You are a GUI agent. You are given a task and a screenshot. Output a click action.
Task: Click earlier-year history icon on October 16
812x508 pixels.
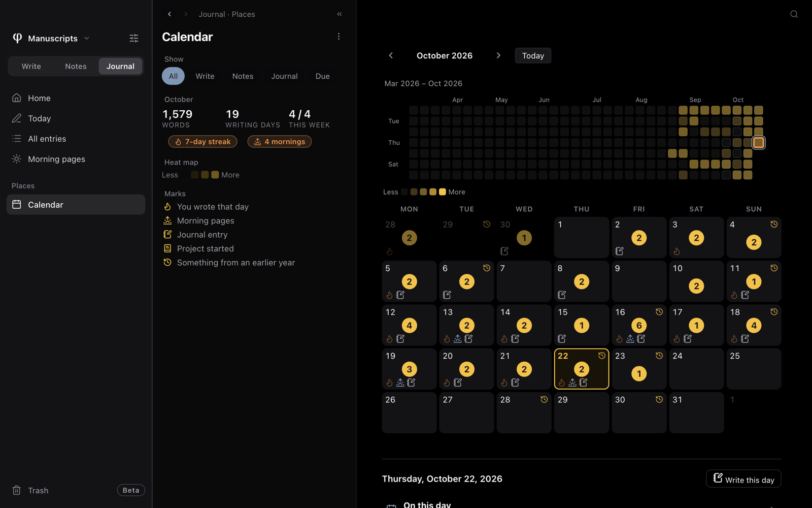659,312
